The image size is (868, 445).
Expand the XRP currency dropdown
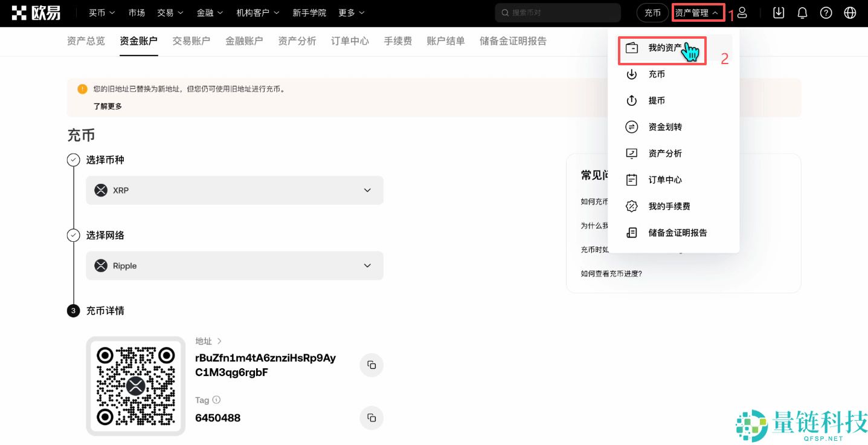pos(367,190)
